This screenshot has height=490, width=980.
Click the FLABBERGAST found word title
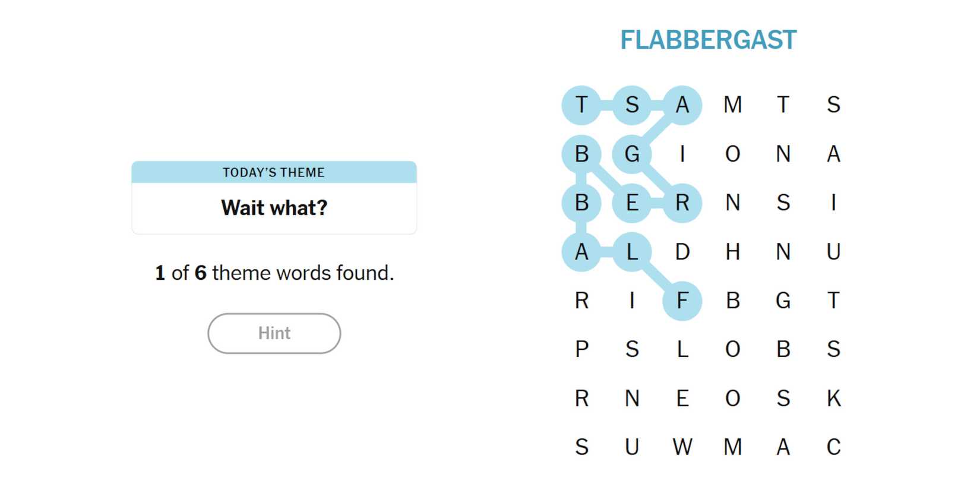click(708, 40)
